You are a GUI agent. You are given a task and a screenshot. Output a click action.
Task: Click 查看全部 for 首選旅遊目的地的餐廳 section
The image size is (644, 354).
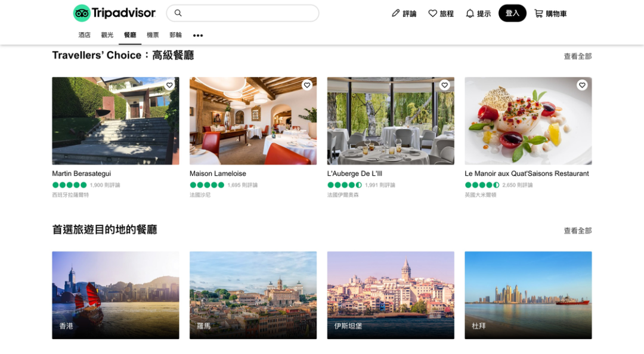577,231
